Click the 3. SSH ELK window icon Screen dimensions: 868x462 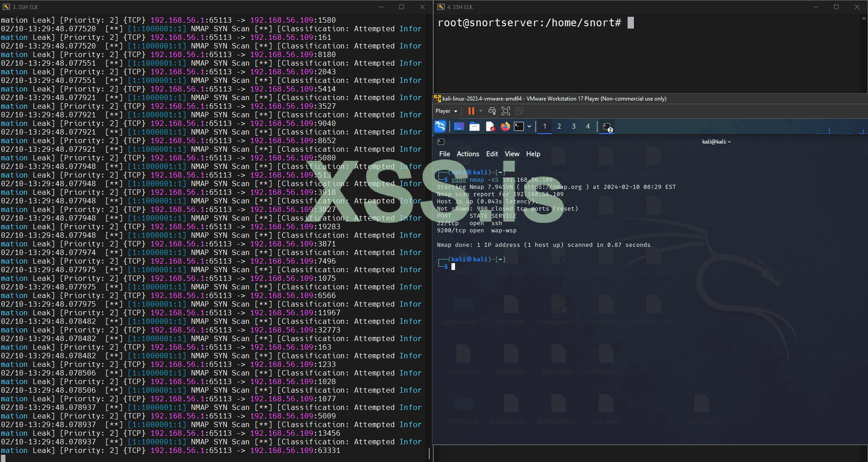click(x=6, y=7)
